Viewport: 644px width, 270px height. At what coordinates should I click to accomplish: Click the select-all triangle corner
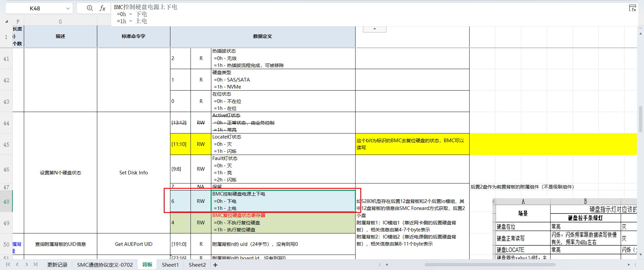click(6, 21)
